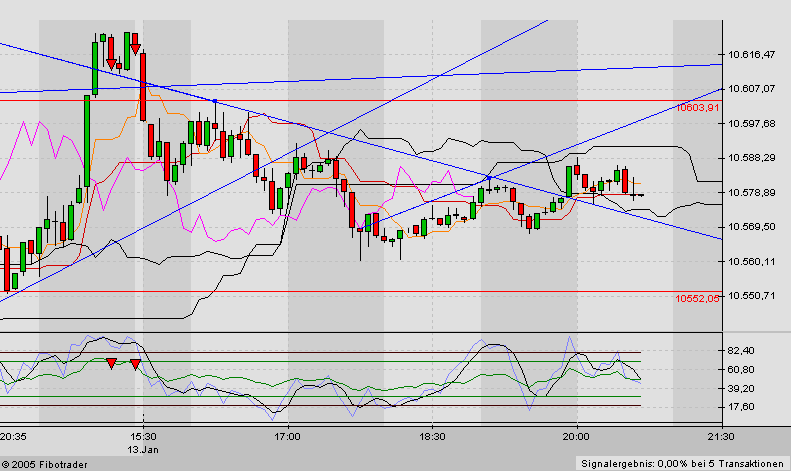Click the 10.607,07 price axis label
The image size is (791, 471).
(x=751, y=89)
